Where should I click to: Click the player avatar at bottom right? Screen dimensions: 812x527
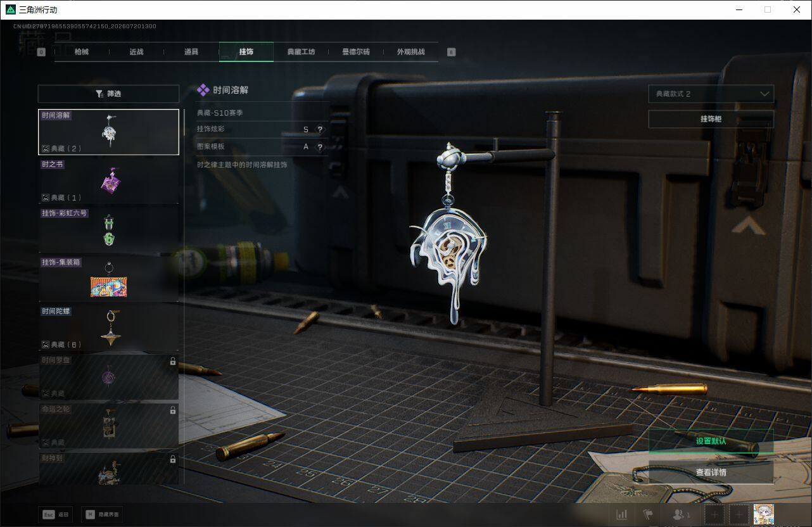(763, 514)
